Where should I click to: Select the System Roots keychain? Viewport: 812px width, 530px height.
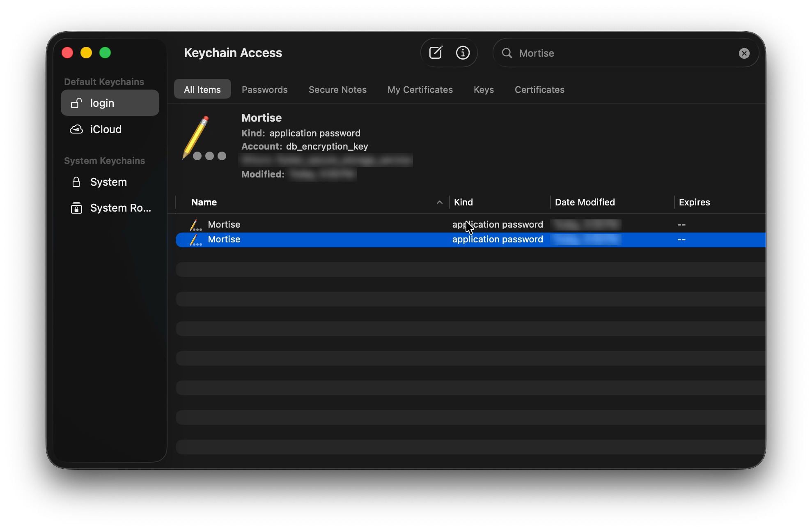[x=110, y=208]
